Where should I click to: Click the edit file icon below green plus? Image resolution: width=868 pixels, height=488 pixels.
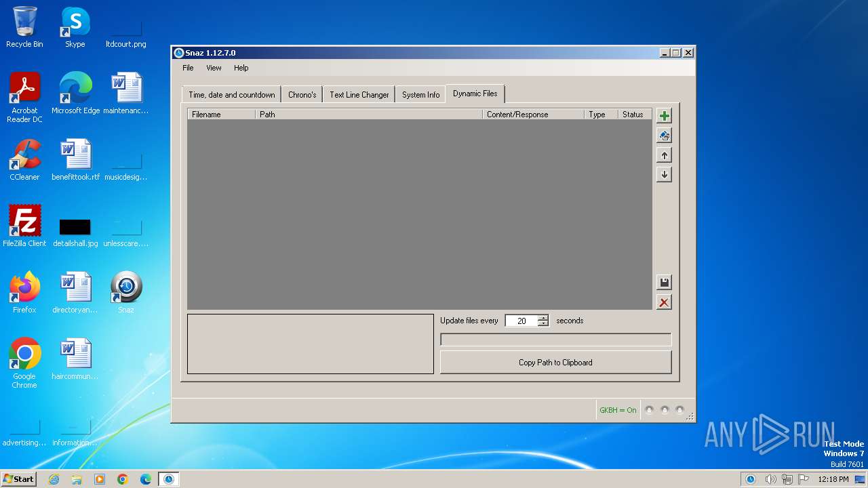tap(664, 136)
